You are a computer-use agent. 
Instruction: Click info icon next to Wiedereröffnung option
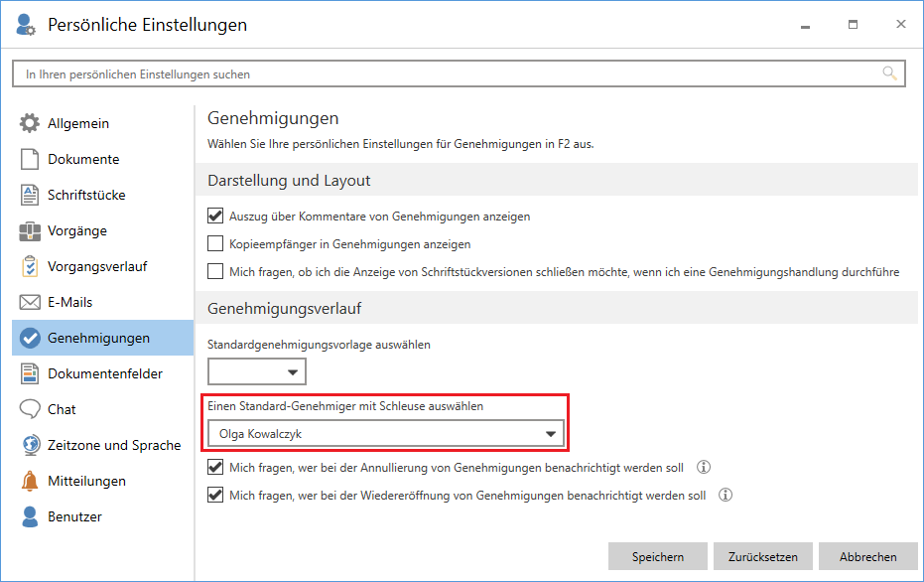726,496
